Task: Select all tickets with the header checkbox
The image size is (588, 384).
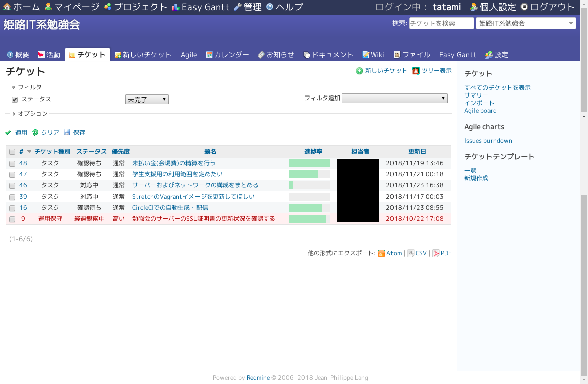Action: (12, 151)
